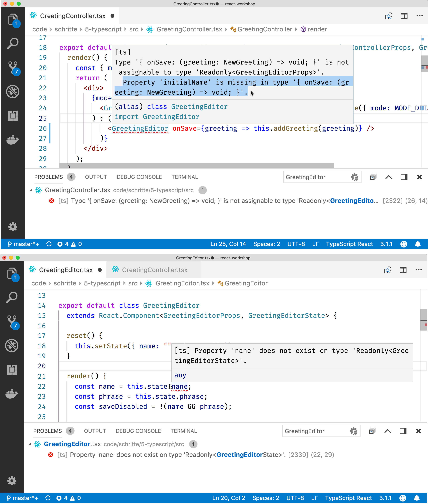The width and height of the screenshot is (428, 504).
Task: Maximize panel size in top window
Action: [388, 177]
